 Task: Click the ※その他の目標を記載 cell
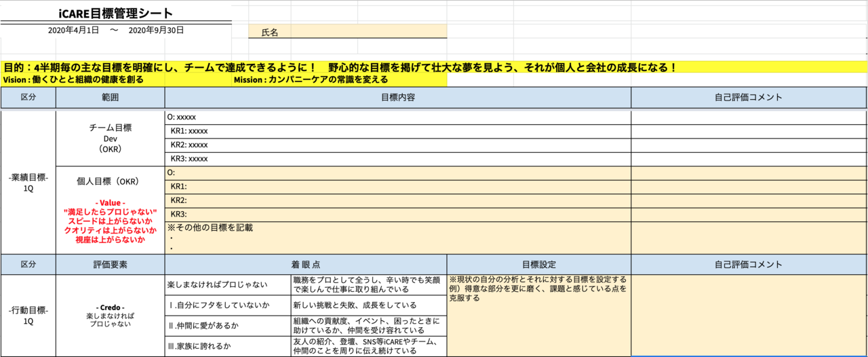tap(398, 238)
